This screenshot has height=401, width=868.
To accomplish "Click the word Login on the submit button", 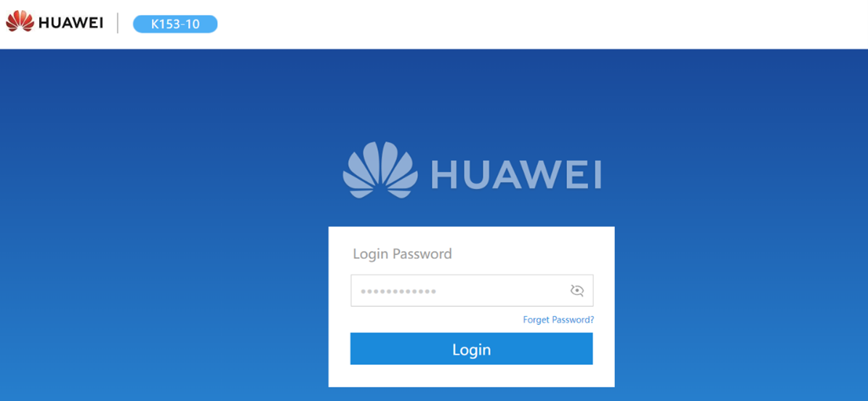I will coord(472,349).
